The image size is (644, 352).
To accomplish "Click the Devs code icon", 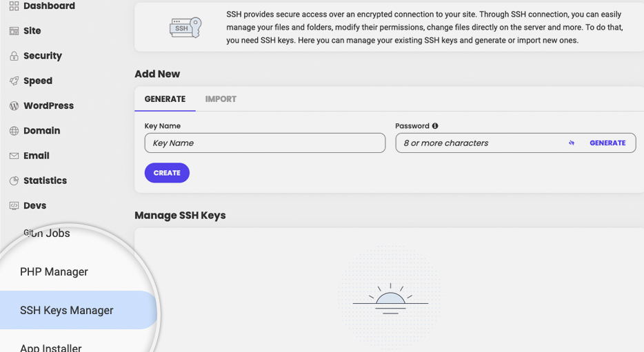I will [14, 205].
